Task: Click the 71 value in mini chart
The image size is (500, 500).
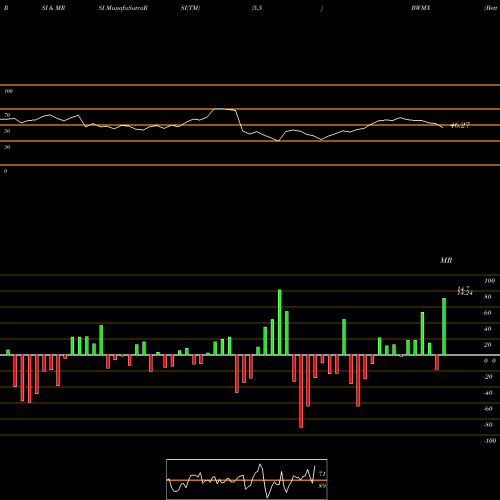Action: tap(322, 474)
